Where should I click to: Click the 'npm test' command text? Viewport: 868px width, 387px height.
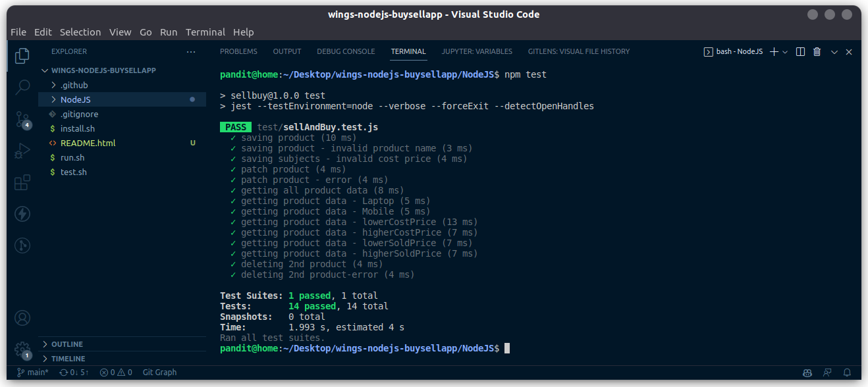[526, 74]
